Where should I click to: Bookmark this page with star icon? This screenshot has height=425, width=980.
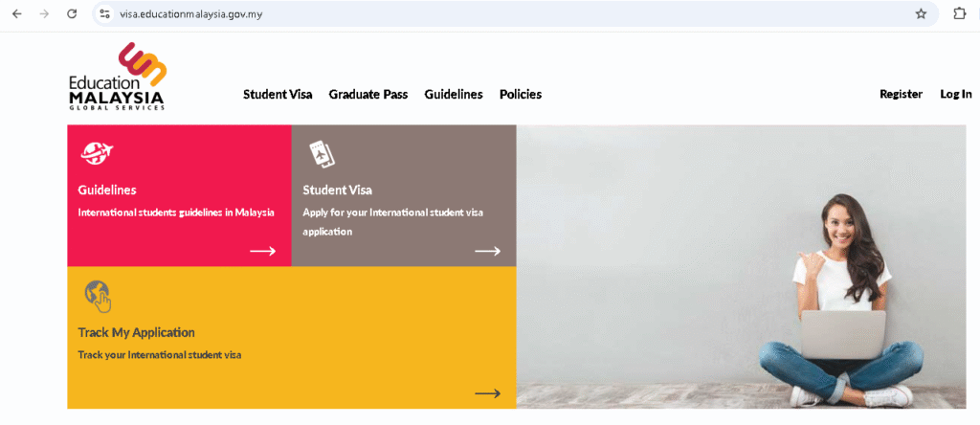point(921,13)
